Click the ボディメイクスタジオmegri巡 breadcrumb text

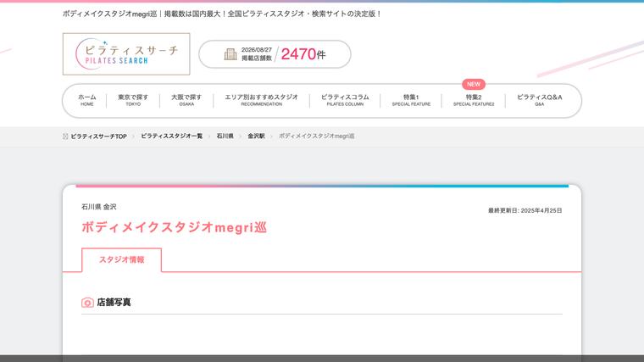(317, 136)
